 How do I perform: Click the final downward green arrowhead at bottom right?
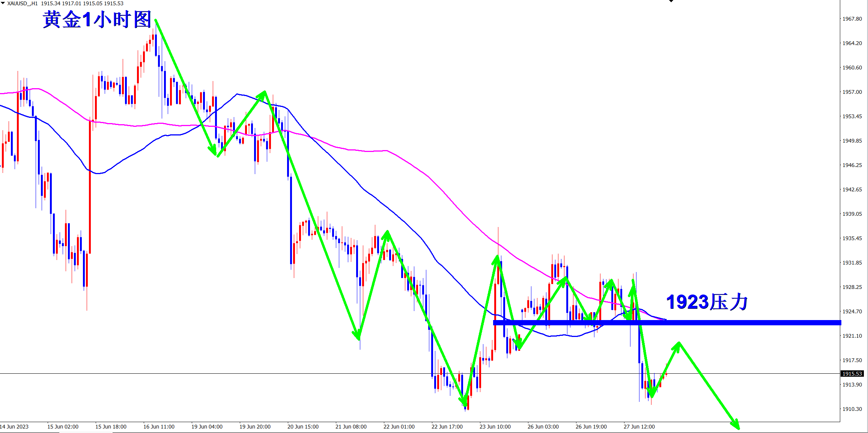pos(736,425)
